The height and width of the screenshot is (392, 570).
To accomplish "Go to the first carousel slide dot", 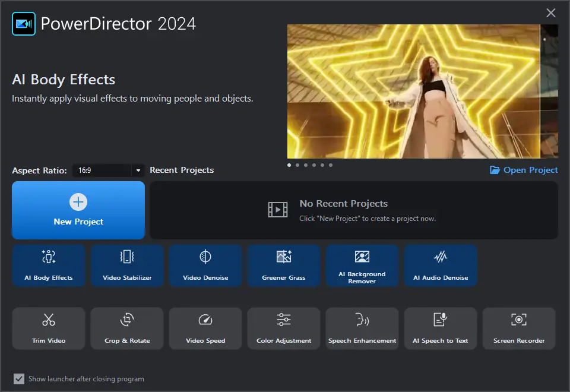I will pos(289,165).
